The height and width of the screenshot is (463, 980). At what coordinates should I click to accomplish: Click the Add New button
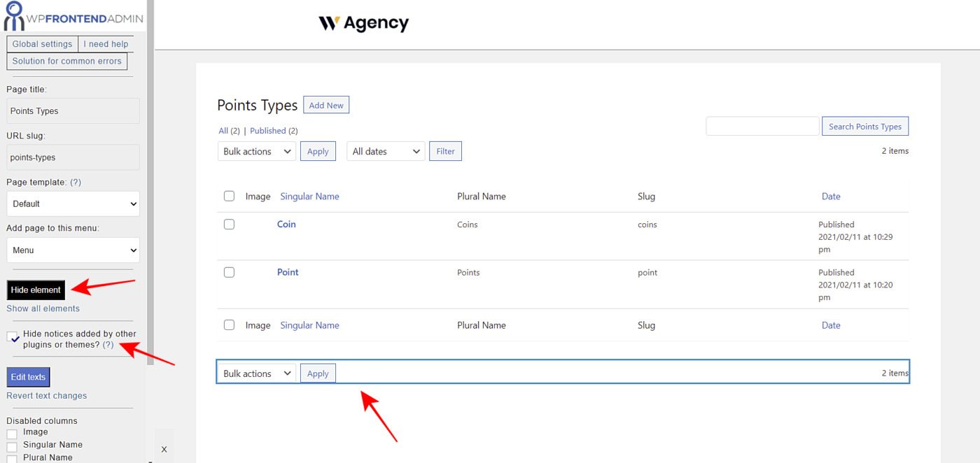point(326,106)
